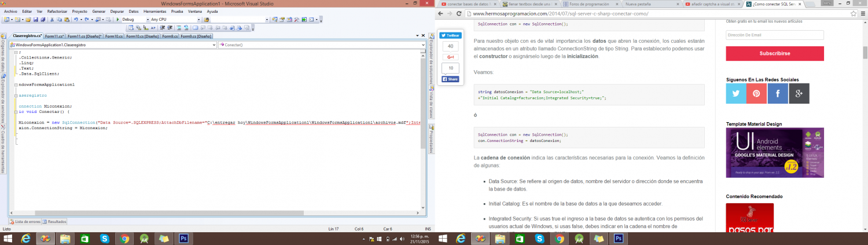868x245 pixels.
Task: Open the Find combo box dropdown arrow
Action: (267, 20)
